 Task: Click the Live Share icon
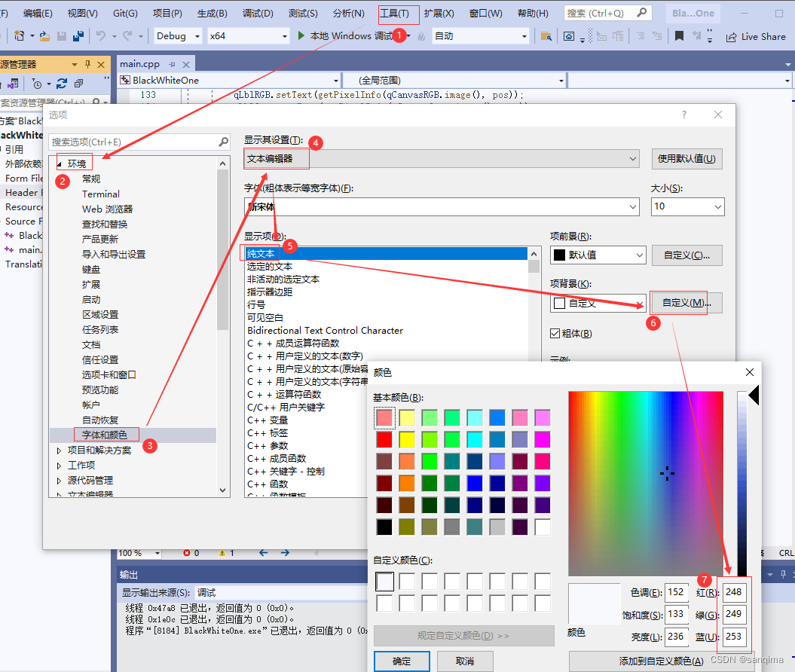point(731,37)
